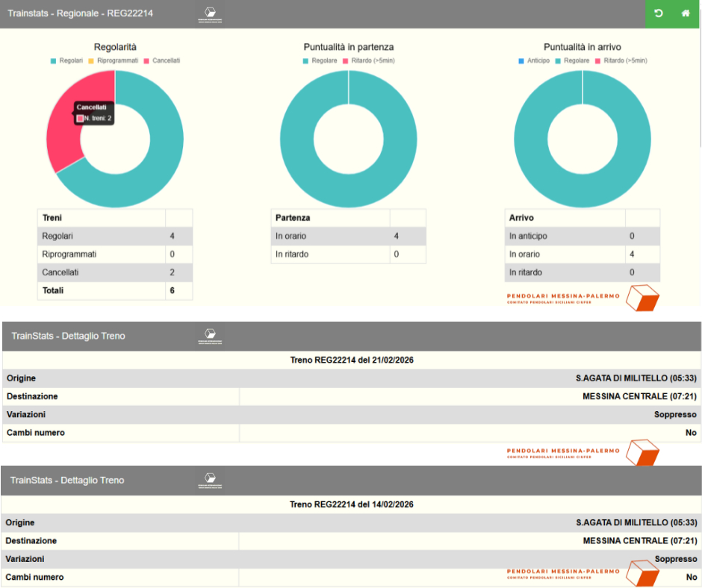Screen dimensions: 702x588
Task: Click header logo of the 14/02/2026 train detail panel
Action: pos(210,480)
